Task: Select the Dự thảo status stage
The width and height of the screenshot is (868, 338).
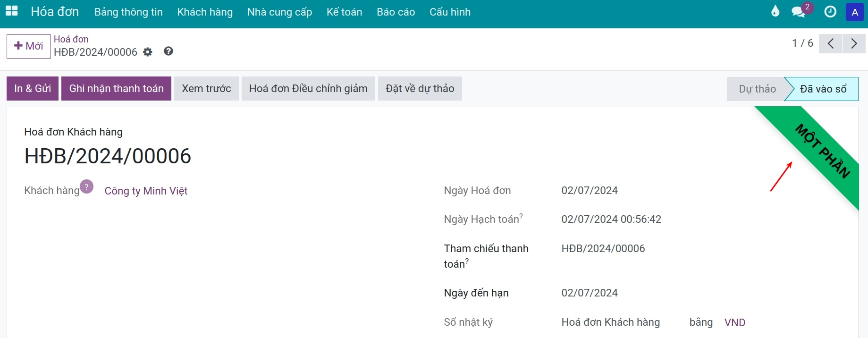Action: tap(757, 89)
